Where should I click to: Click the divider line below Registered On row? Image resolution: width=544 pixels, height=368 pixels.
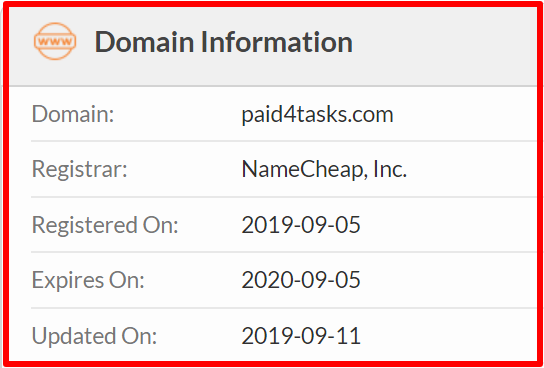pyautogui.click(x=283, y=252)
